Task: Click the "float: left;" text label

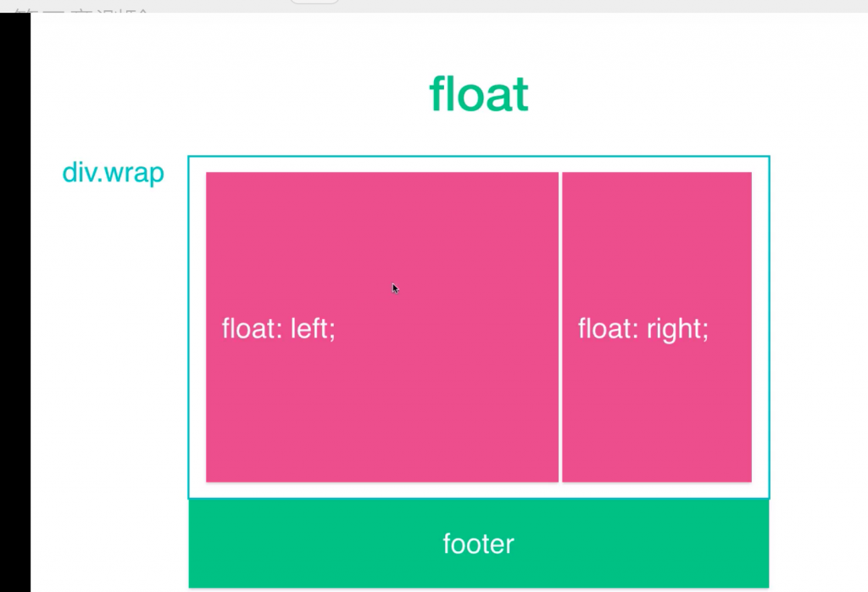Action: [x=279, y=328]
